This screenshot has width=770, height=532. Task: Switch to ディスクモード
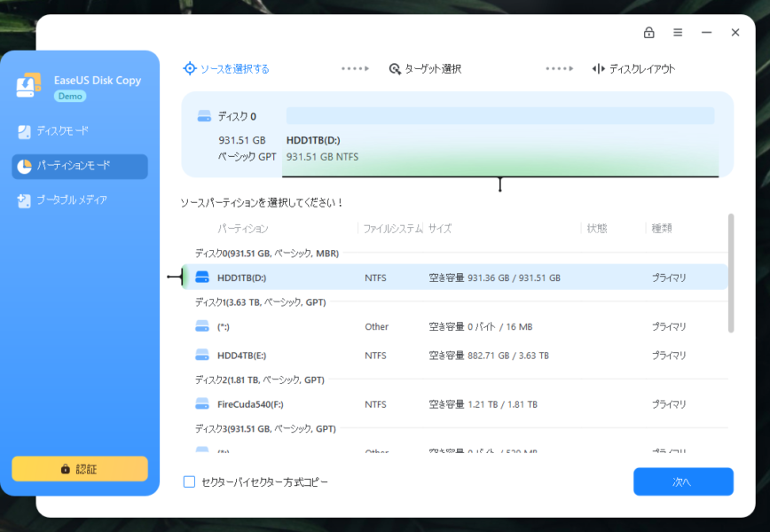click(x=80, y=131)
